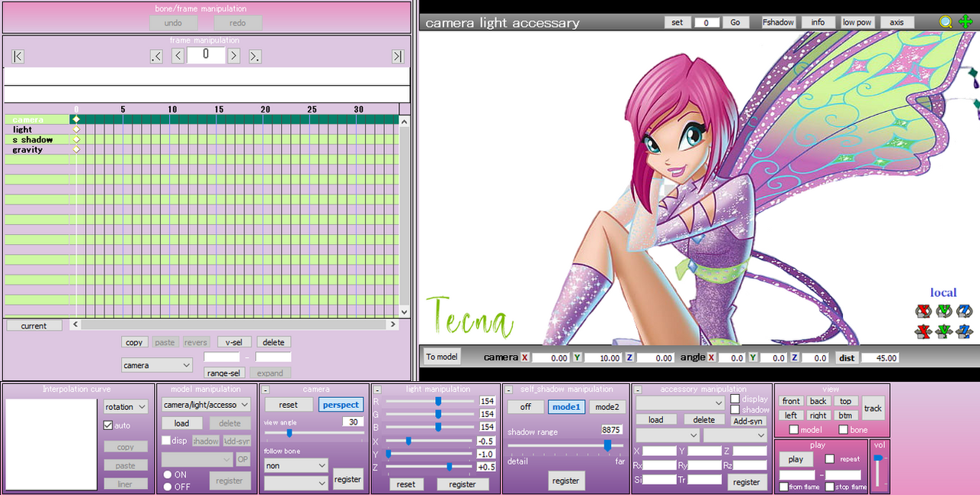Click the local X rotation axis icon
Screen dimensions: 980x495
pos(923,311)
